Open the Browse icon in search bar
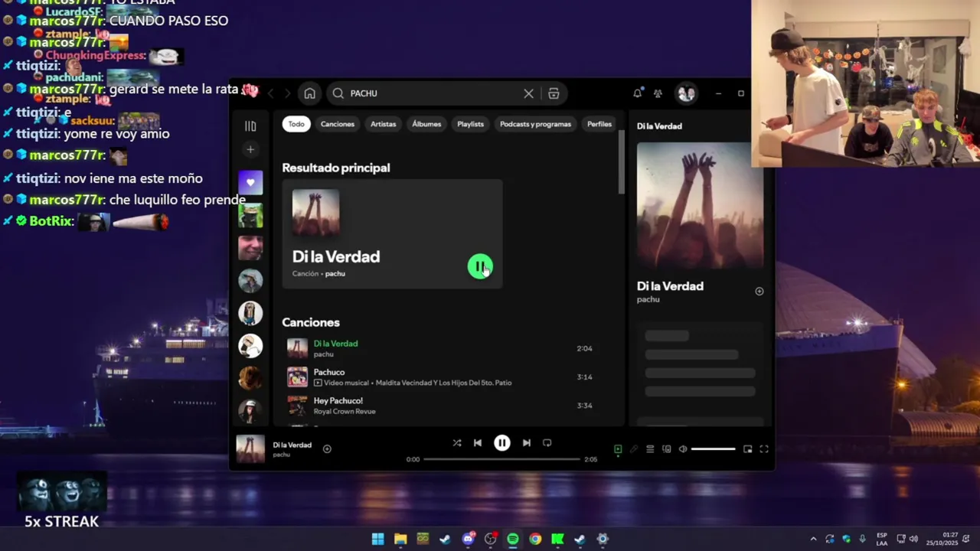This screenshot has height=551, width=980. pyautogui.click(x=554, y=93)
